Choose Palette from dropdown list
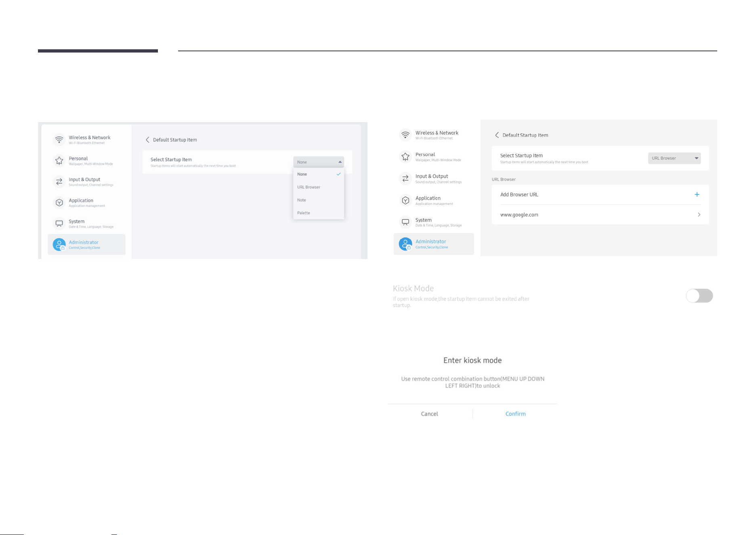The image size is (756, 535). tap(319, 213)
